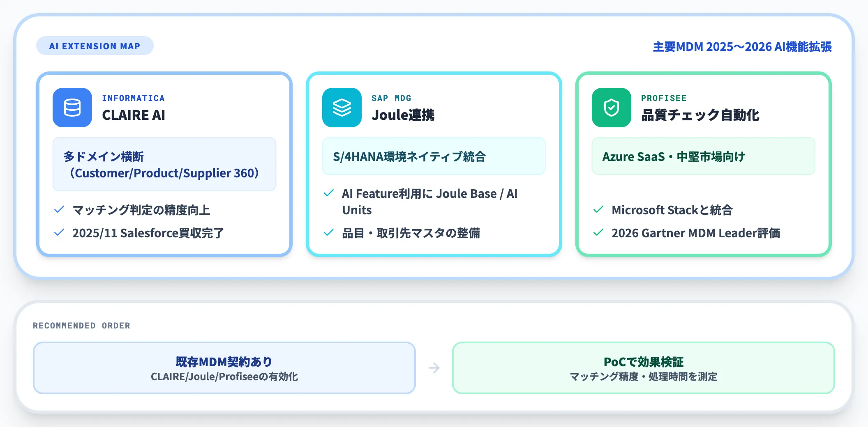Click the SAP MDG label
This screenshot has width=868, height=427.
point(391,98)
